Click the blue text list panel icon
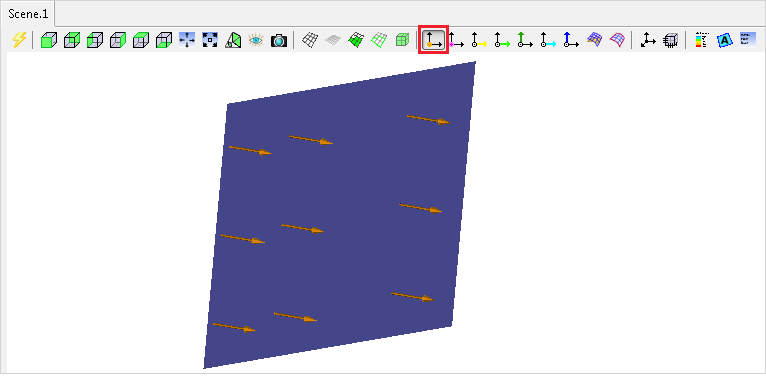Image resolution: width=766 pixels, height=380 pixels. coord(747,39)
